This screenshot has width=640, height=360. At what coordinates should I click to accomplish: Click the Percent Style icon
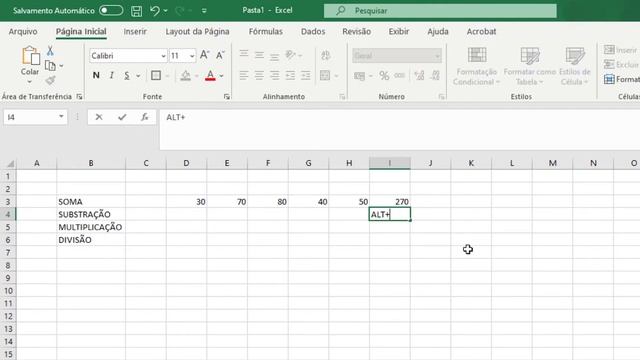(x=384, y=76)
